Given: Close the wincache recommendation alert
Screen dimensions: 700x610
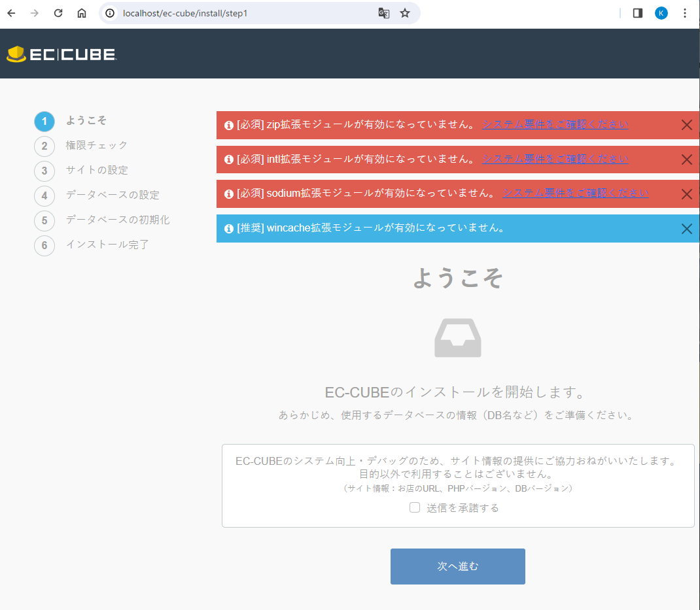Looking at the screenshot, I should pyautogui.click(x=686, y=229).
